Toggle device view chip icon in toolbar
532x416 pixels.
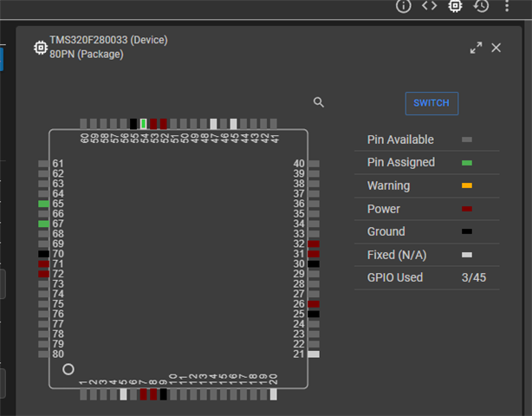point(455,6)
